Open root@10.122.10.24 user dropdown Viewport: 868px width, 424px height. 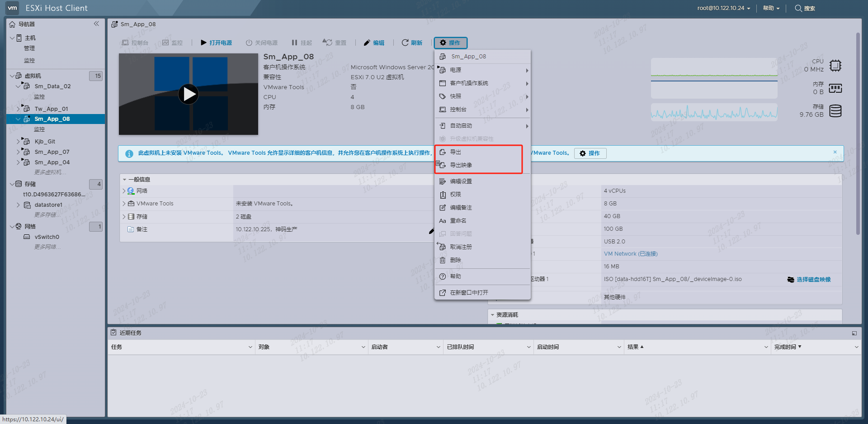723,8
